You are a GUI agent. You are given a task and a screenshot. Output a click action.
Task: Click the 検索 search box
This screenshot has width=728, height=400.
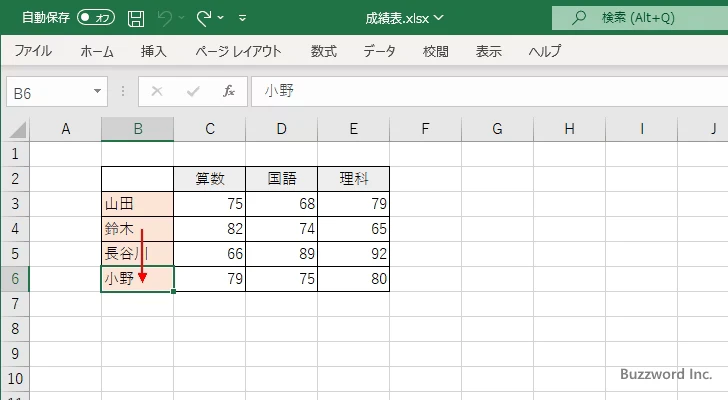640,18
